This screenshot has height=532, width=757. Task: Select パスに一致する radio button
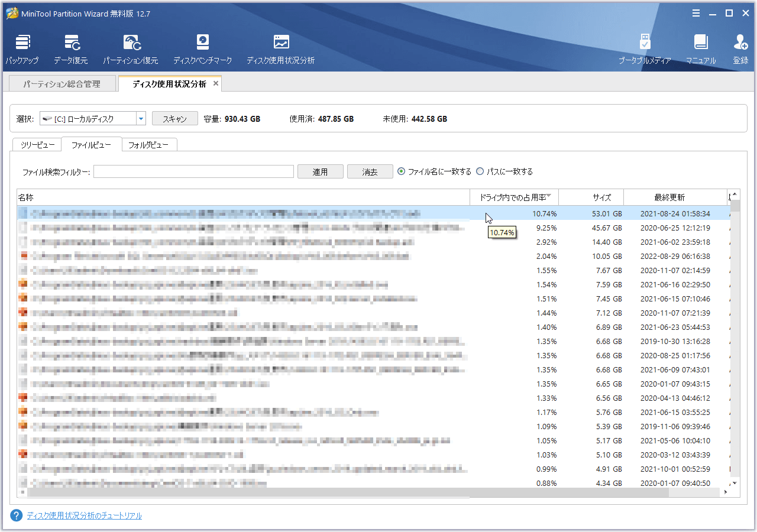pyautogui.click(x=480, y=172)
